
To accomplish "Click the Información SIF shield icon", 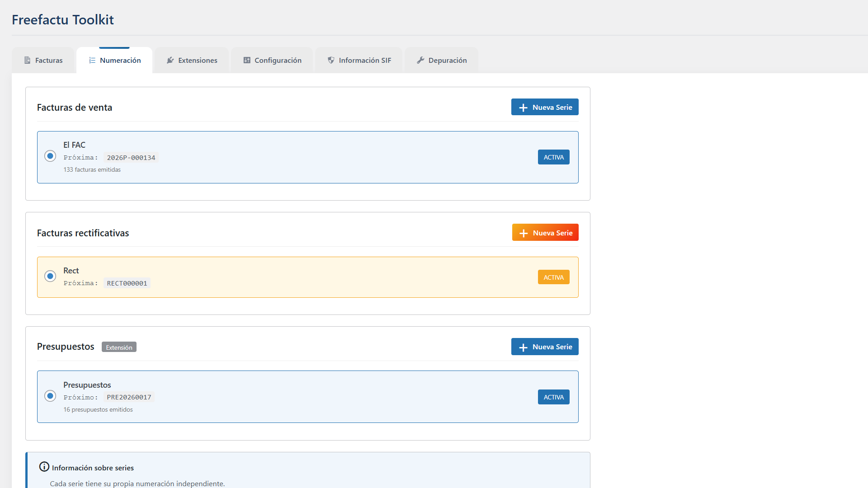I will 331,60.
